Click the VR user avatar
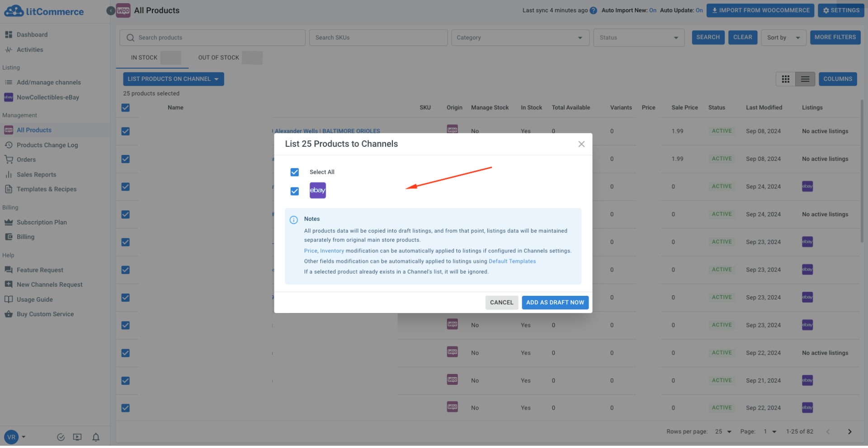Image resolution: width=868 pixels, height=448 pixels. 11,437
